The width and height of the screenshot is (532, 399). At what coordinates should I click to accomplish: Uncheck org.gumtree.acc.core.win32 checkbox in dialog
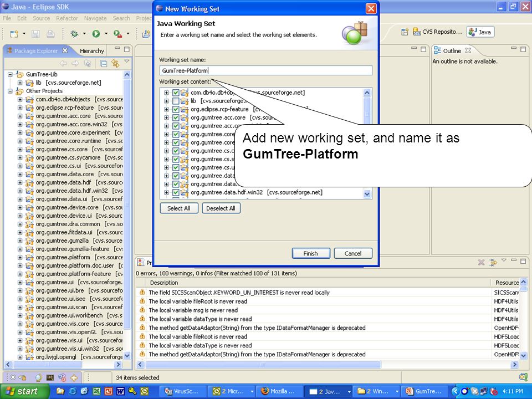pos(176,126)
